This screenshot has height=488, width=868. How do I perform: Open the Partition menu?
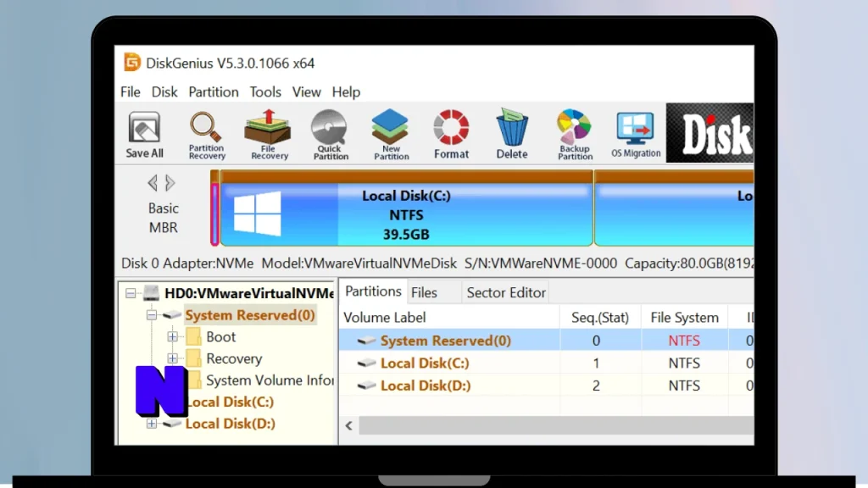pyautogui.click(x=214, y=91)
